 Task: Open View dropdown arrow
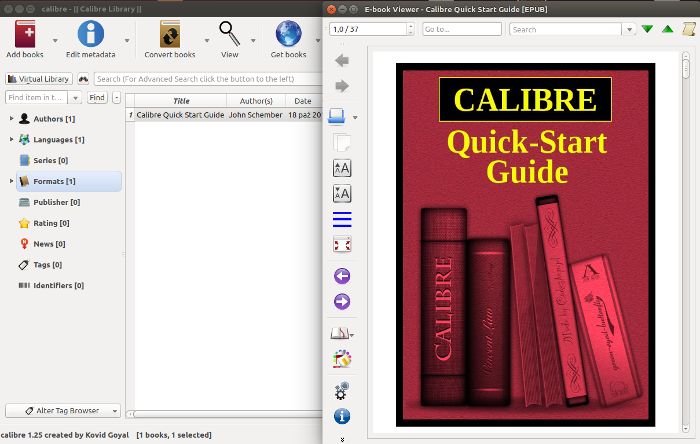point(253,41)
